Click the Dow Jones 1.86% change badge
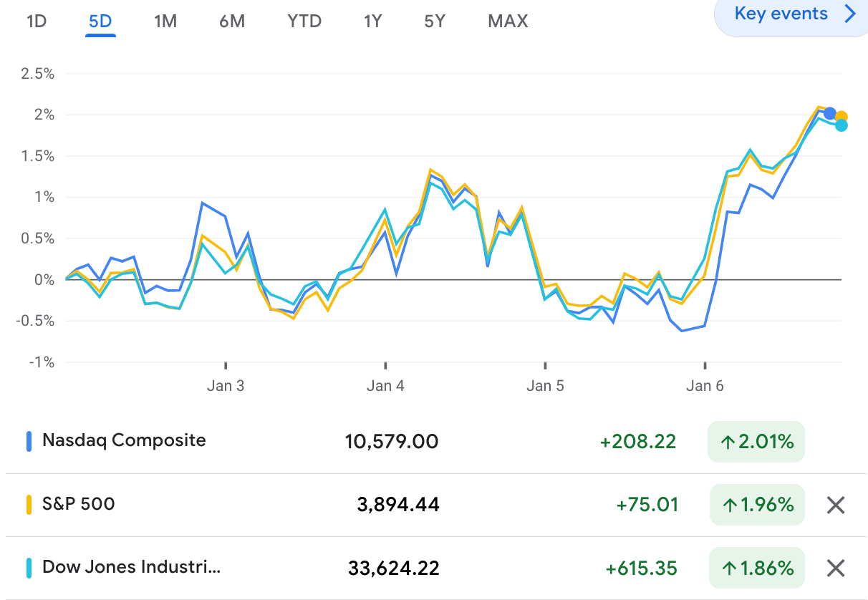Image resolution: width=868 pixels, height=600 pixels. pyautogui.click(x=756, y=568)
